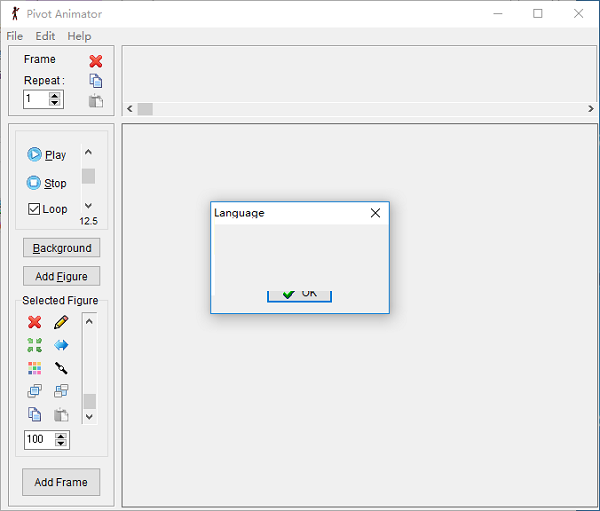Open the Edit menu
Screen dimensions: 600x511
tap(45, 36)
